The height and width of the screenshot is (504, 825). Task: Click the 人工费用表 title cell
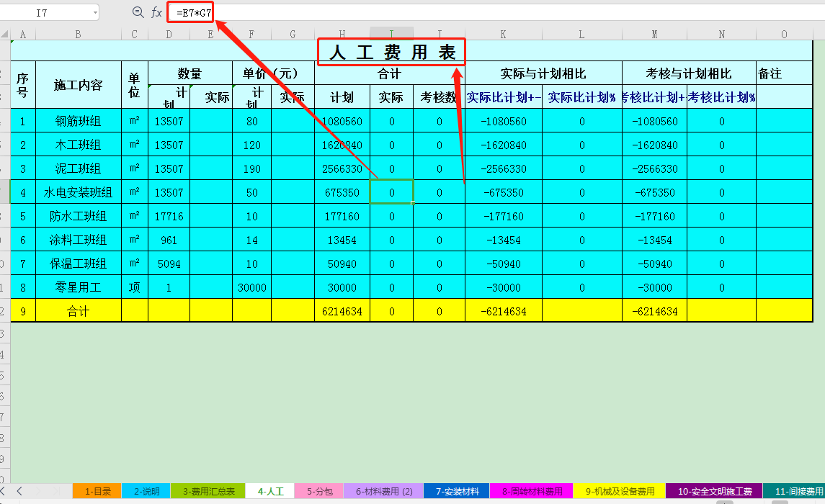(x=391, y=50)
